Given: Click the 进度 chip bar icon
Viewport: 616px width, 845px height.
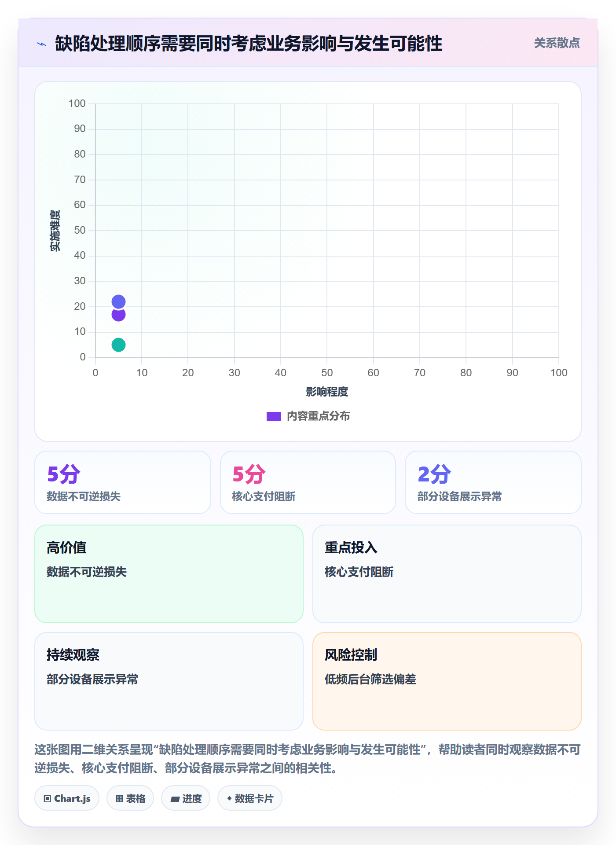Looking at the screenshot, I should click(175, 799).
